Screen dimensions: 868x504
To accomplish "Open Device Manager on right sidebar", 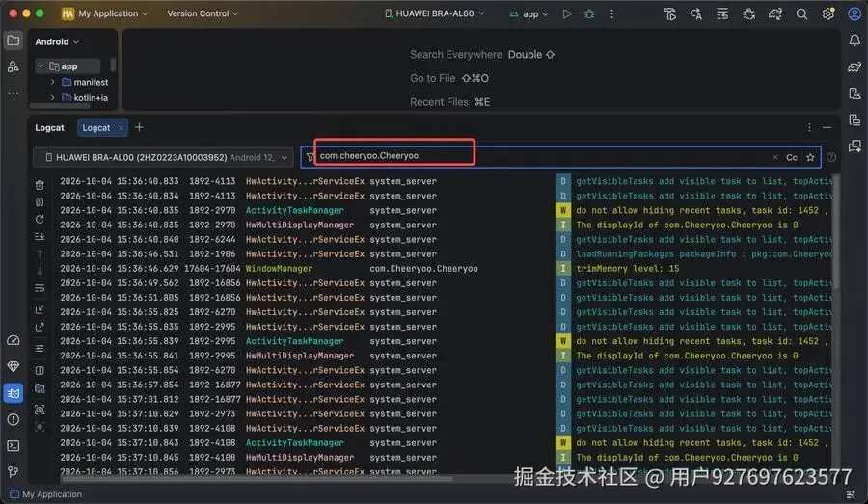I will coord(854,93).
